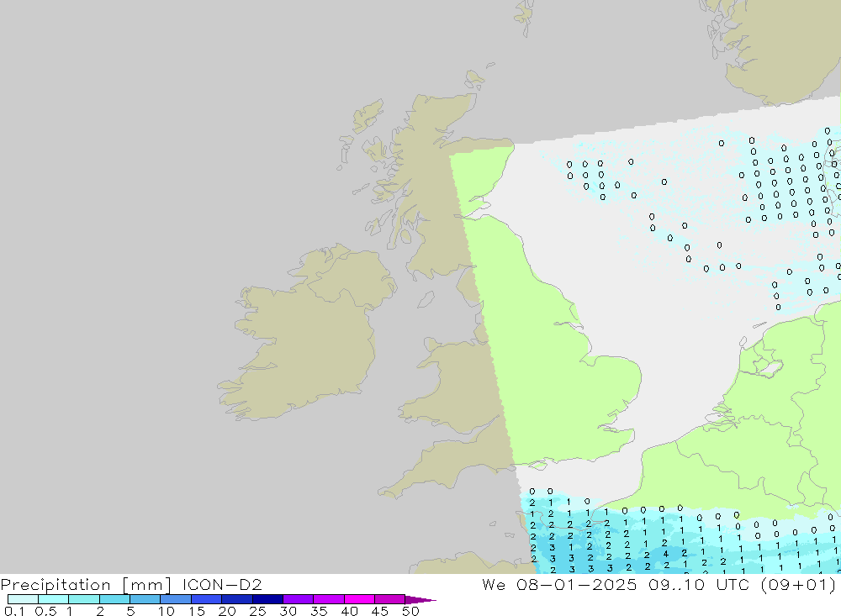Pick the 15–20 mm legend color swatch

coord(207,599)
